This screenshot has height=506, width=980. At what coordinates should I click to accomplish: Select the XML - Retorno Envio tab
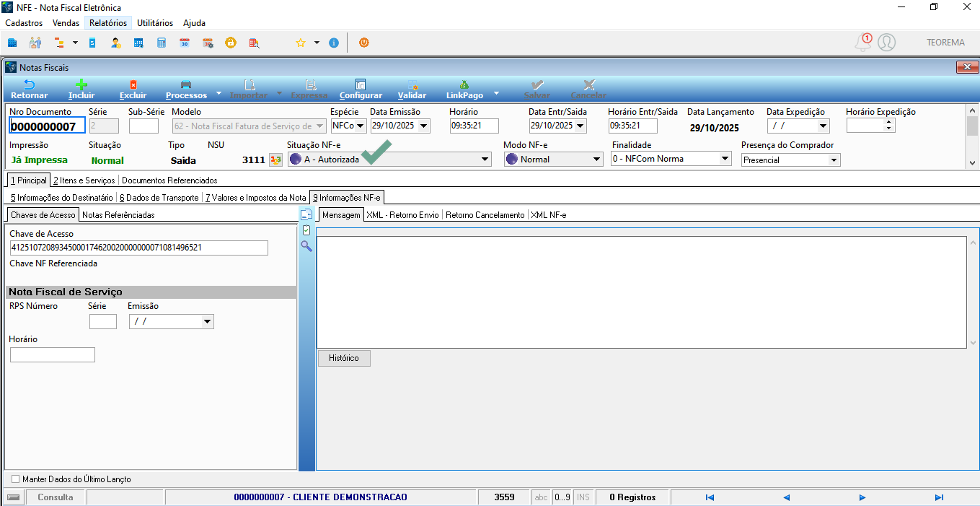[402, 214]
